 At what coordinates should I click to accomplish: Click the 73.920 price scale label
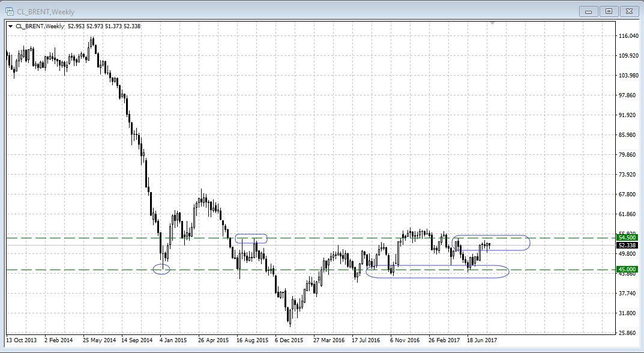(x=627, y=175)
